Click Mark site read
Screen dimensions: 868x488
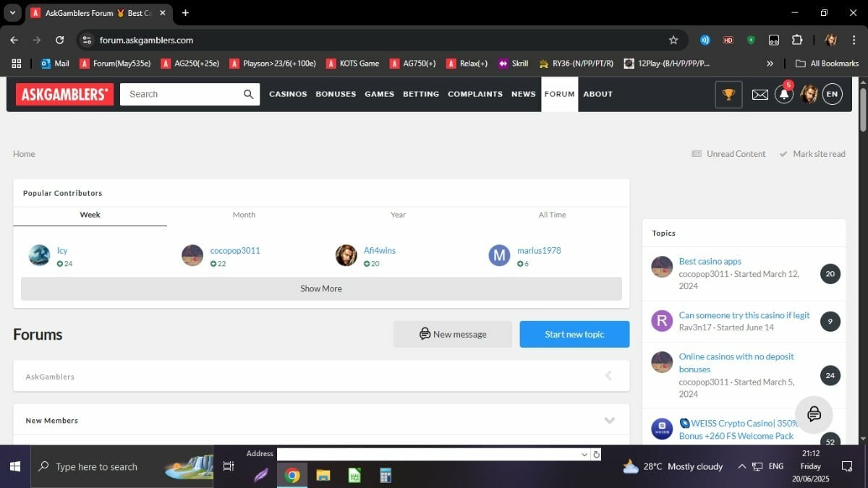pos(812,154)
